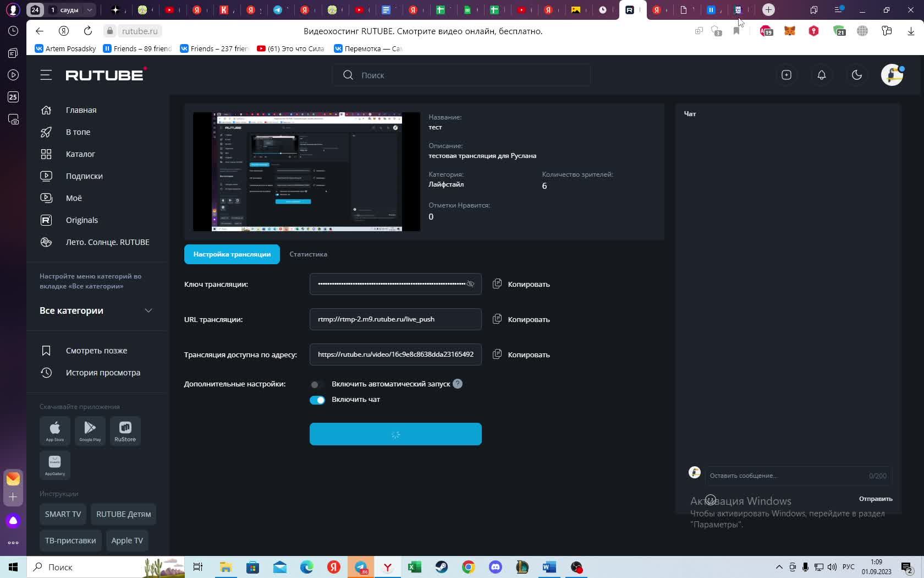Open Originals in the sidebar
924x578 pixels.
point(82,220)
